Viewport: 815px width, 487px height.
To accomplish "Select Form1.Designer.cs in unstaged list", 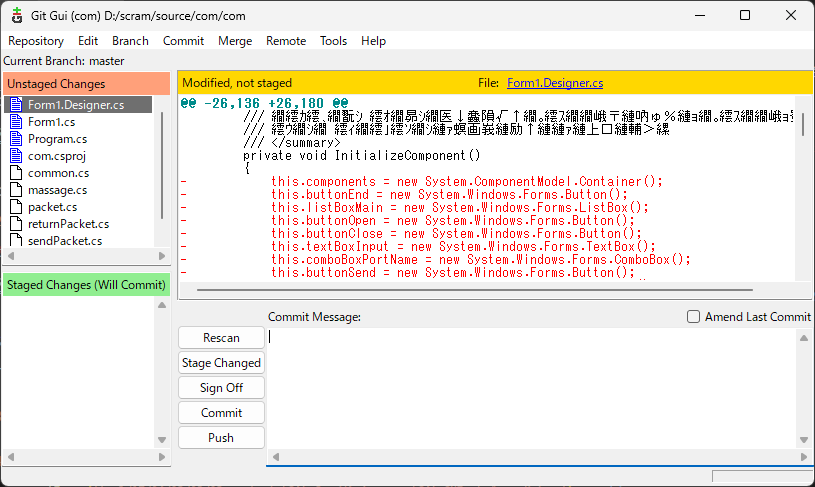I will pos(76,104).
